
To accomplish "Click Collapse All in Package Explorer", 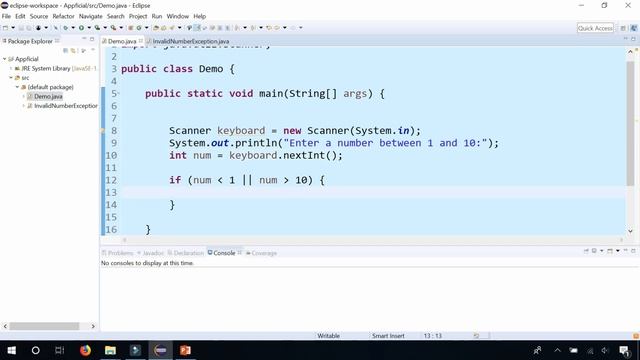I will tap(65, 50).
